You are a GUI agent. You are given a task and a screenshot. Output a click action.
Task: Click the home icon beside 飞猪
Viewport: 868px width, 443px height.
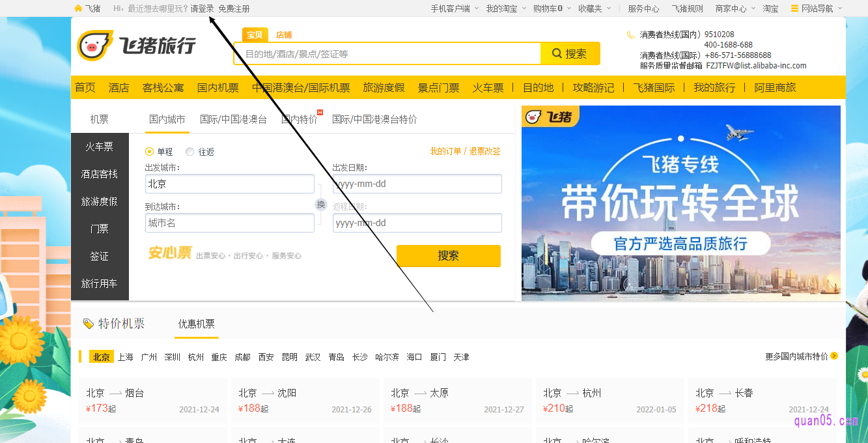(x=78, y=8)
